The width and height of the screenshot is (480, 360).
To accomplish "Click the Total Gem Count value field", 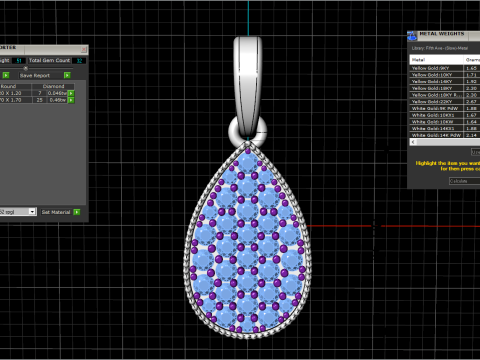I will [x=79, y=61].
